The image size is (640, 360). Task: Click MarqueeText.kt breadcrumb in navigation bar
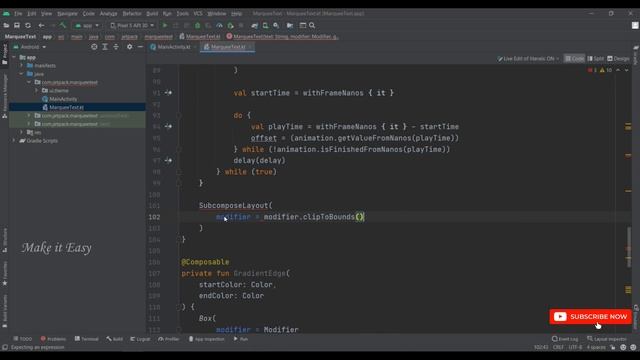[x=200, y=36]
